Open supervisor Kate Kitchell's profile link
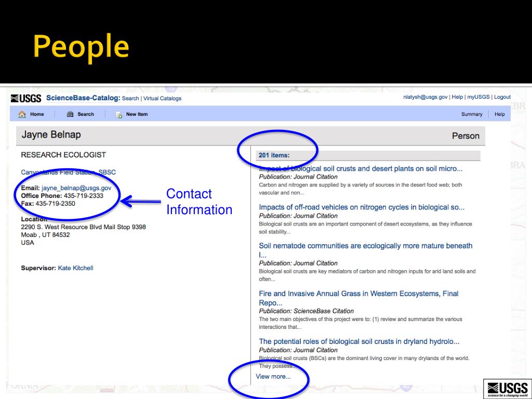 pyautogui.click(x=76, y=268)
